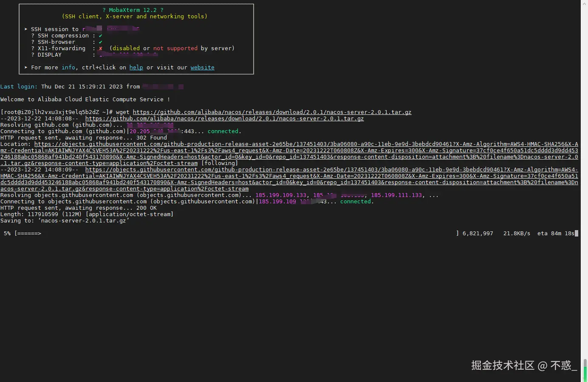Click the 'SSH session to' line
Screen dimensions: 588x382
click(x=82, y=29)
